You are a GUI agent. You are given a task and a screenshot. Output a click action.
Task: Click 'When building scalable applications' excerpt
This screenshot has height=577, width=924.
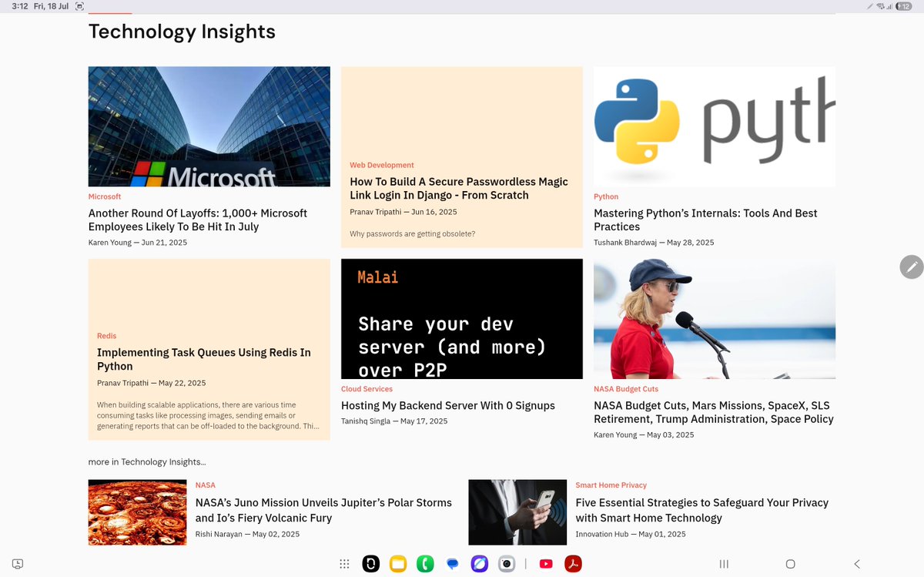pyautogui.click(x=208, y=415)
